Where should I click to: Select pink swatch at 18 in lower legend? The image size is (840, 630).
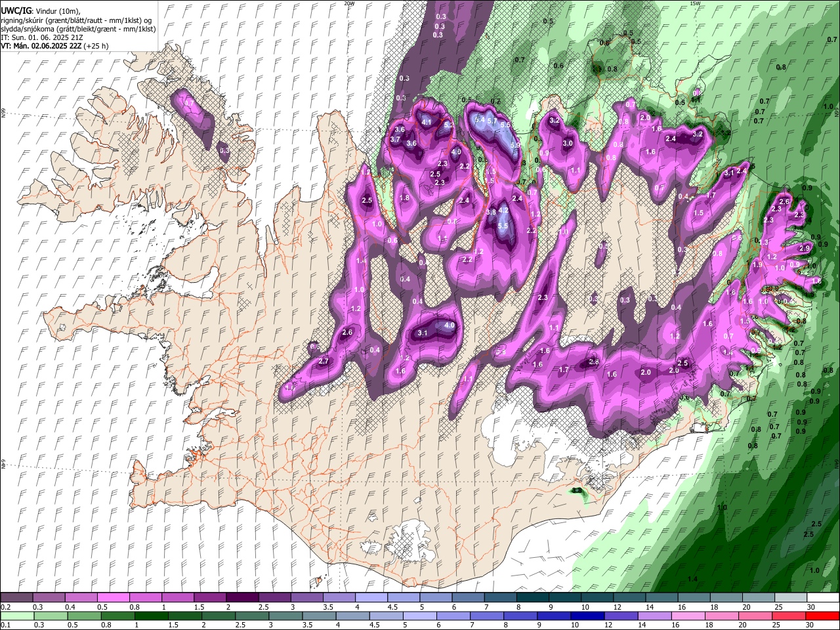721,616
